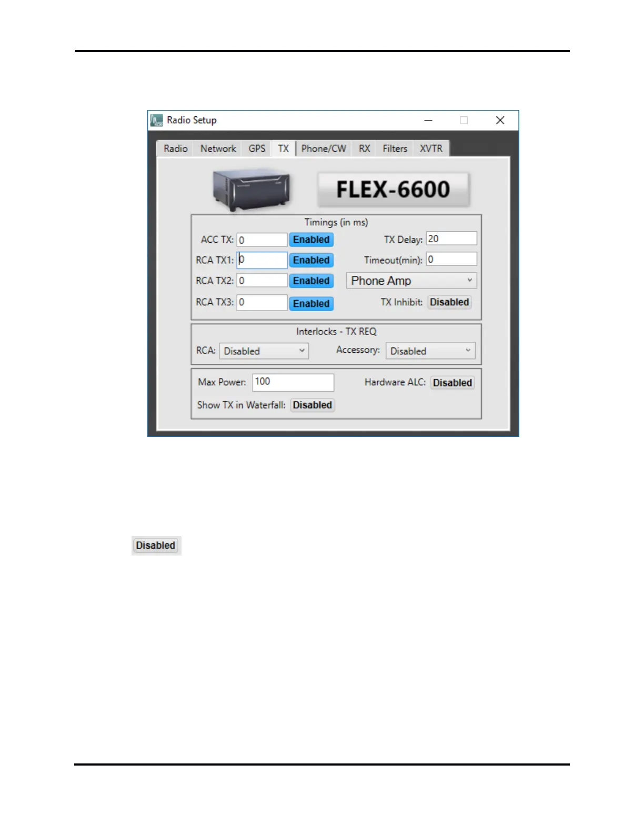Toggle the TX Inhibit Disabled button
This screenshot has height=834, width=644.
click(449, 302)
